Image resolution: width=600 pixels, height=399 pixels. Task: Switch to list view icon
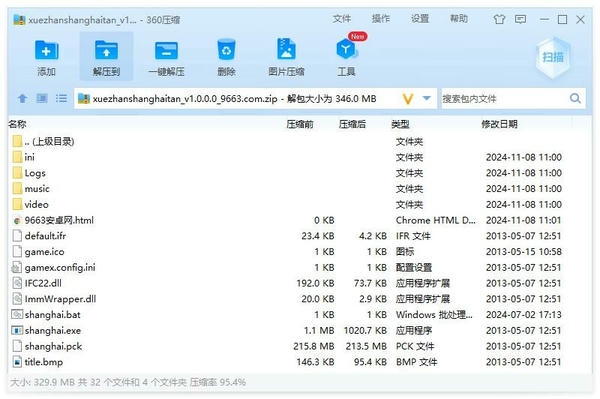click(61, 99)
